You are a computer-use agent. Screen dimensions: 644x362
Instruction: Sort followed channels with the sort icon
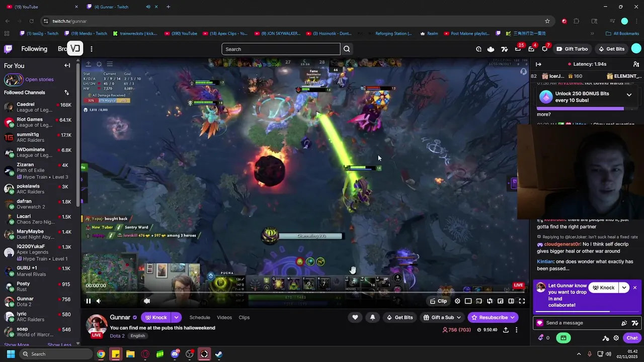pos(66,93)
